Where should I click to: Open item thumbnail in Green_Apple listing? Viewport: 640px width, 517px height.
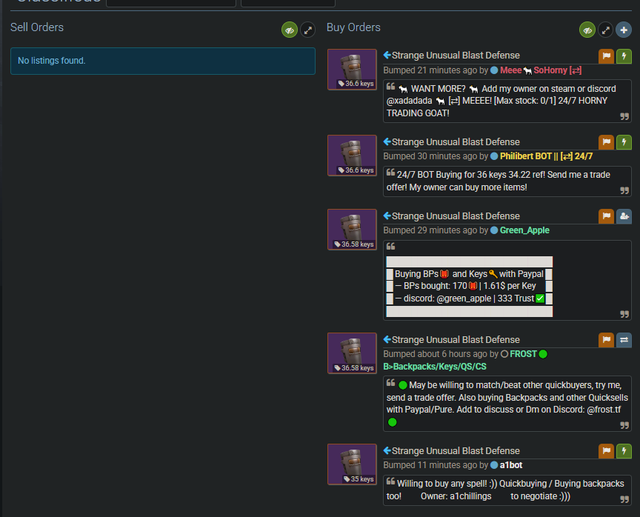tap(352, 229)
